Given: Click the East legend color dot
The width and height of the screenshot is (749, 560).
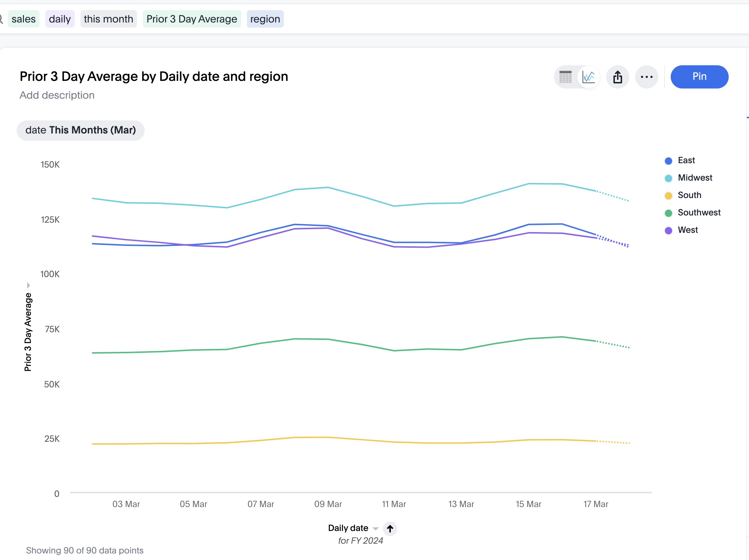Looking at the screenshot, I should (668, 161).
